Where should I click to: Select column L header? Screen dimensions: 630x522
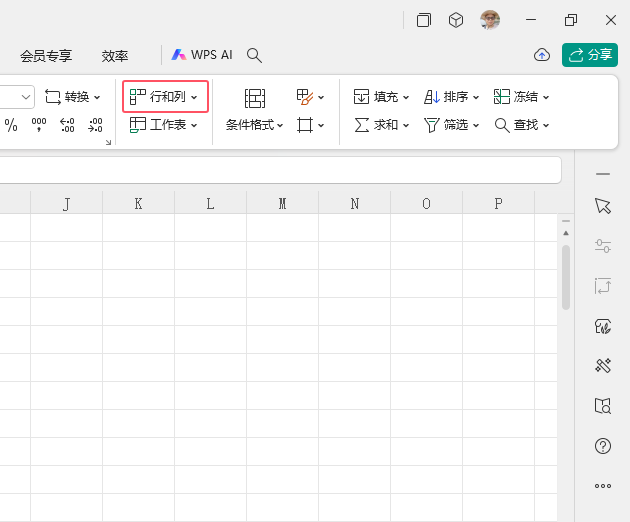210,203
